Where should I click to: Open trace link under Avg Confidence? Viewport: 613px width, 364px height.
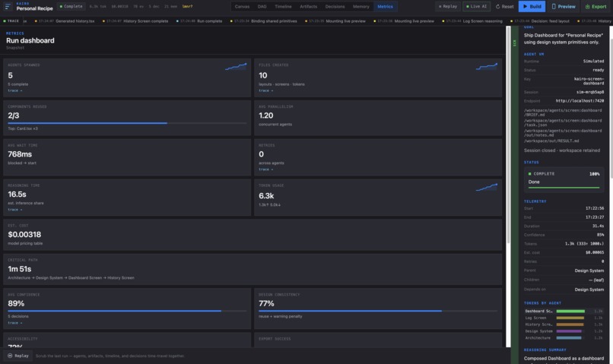tap(15, 323)
